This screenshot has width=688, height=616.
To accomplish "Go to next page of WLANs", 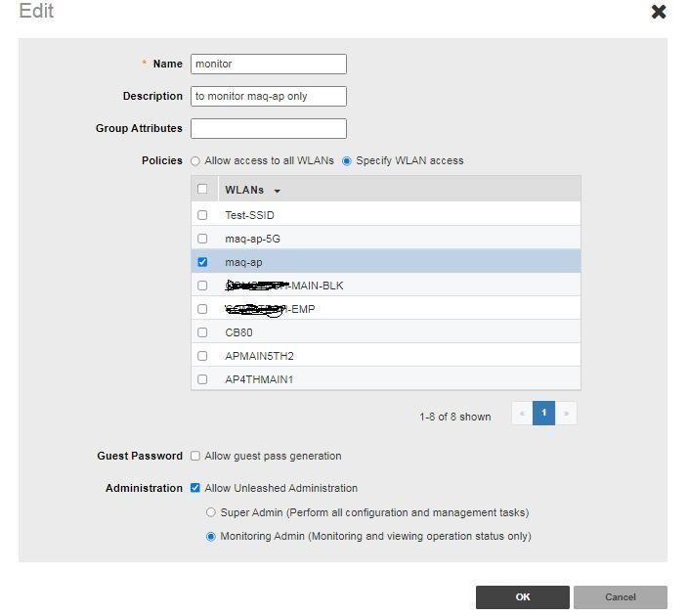I will pos(566,414).
